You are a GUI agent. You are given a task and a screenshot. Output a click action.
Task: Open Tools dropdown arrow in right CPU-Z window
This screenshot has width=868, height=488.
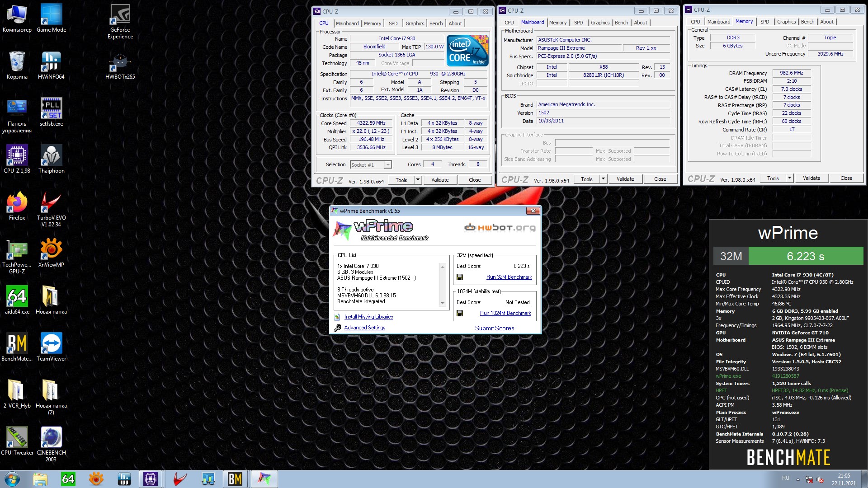pos(789,178)
